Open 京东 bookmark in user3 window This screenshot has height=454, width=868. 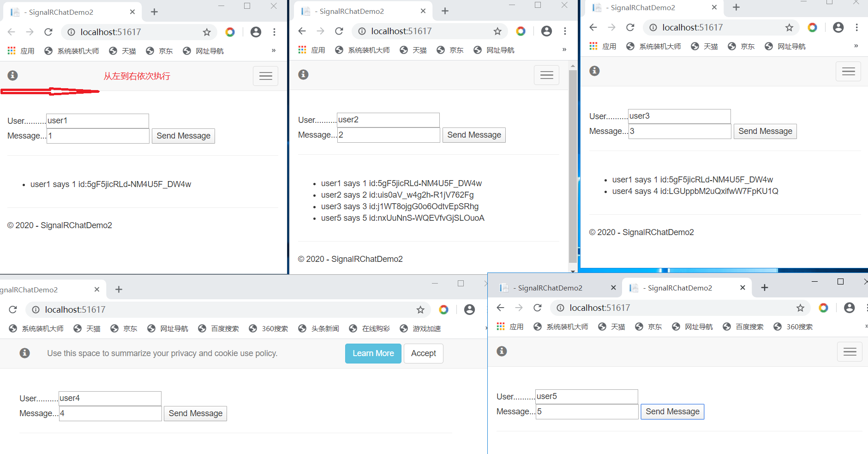pyautogui.click(x=741, y=46)
